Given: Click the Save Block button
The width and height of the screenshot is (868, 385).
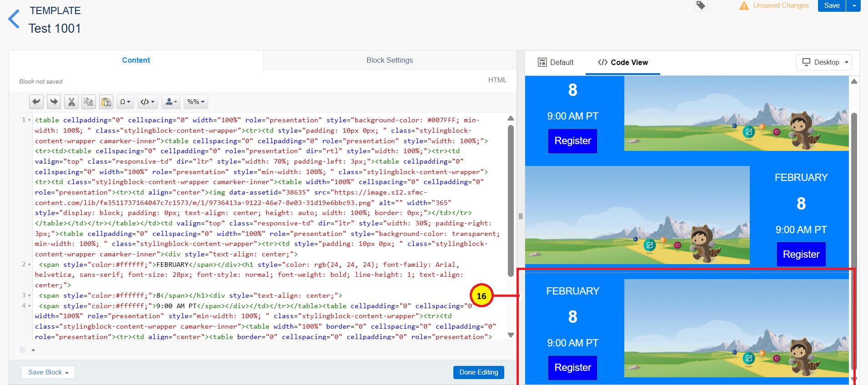Looking at the screenshot, I should click(x=48, y=372).
